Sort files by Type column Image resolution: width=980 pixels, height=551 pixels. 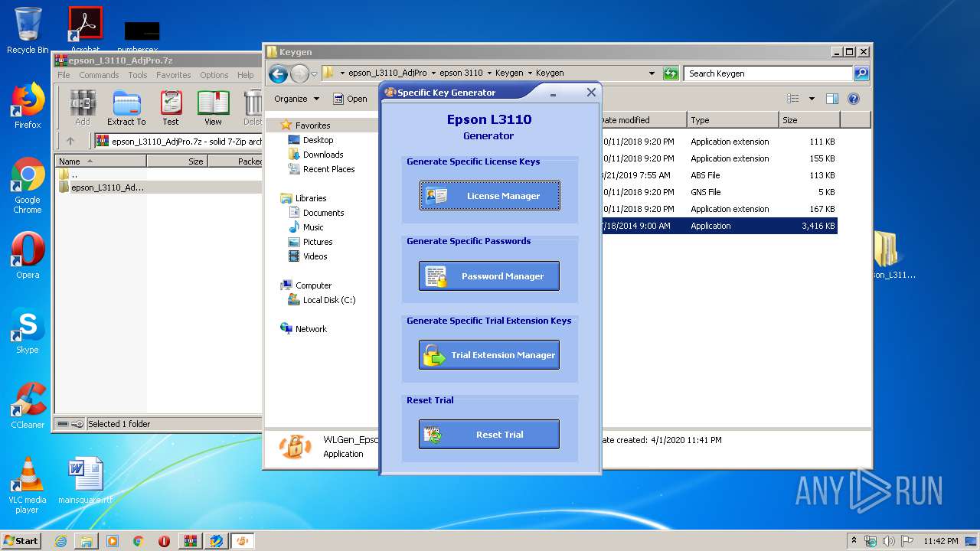[x=733, y=120]
